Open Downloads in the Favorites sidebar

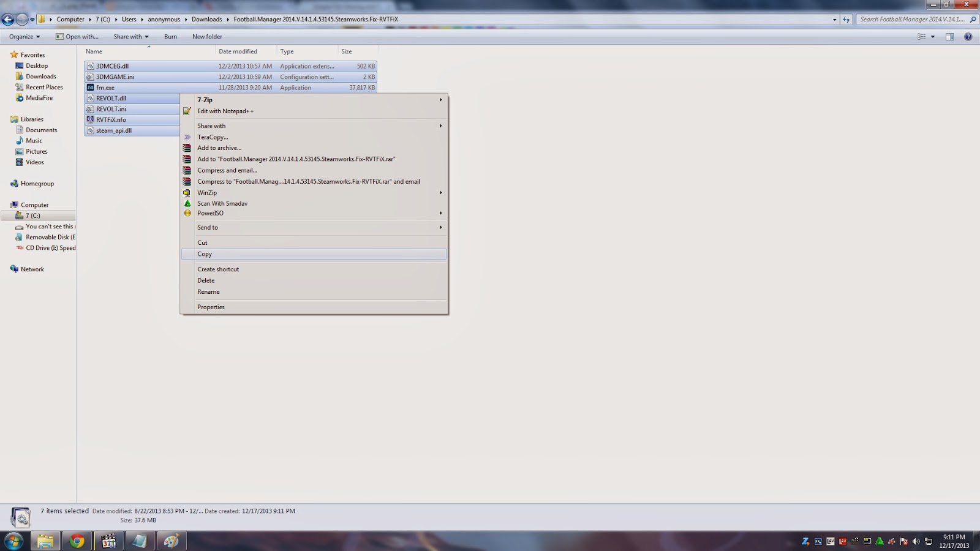(x=41, y=77)
